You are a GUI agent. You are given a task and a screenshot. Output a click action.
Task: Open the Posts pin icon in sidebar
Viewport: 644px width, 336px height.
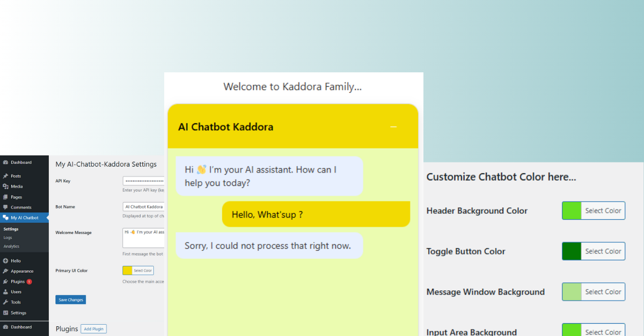5,176
